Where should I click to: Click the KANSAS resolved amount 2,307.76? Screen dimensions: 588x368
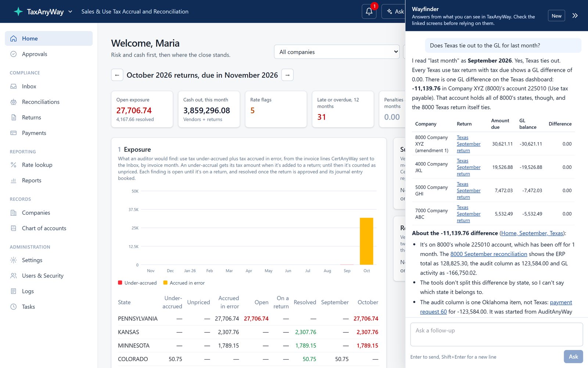tap(306, 332)
